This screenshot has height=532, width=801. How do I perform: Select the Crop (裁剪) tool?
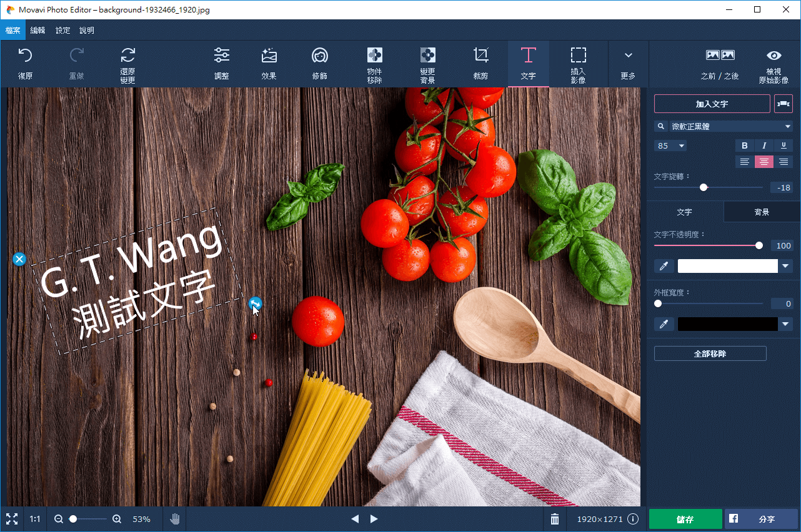tap(480, 63)
